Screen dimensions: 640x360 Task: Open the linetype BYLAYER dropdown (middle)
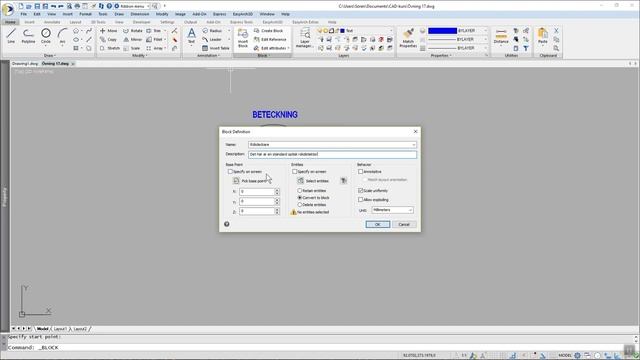point(485,40)
